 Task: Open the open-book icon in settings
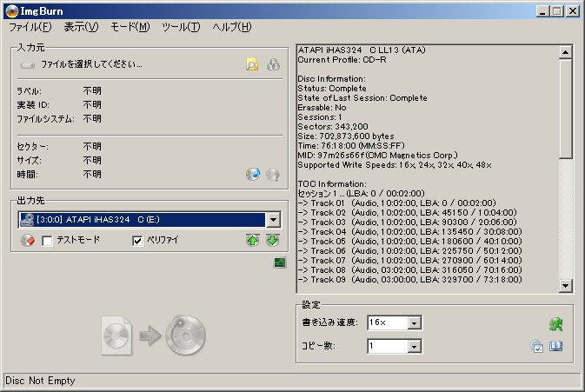tap(556, 346)
